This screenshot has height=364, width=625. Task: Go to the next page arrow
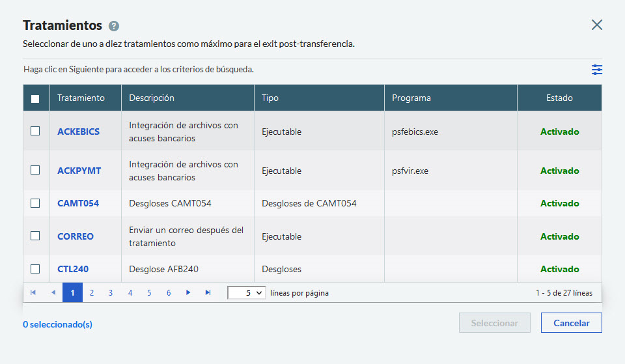[188, 293]
